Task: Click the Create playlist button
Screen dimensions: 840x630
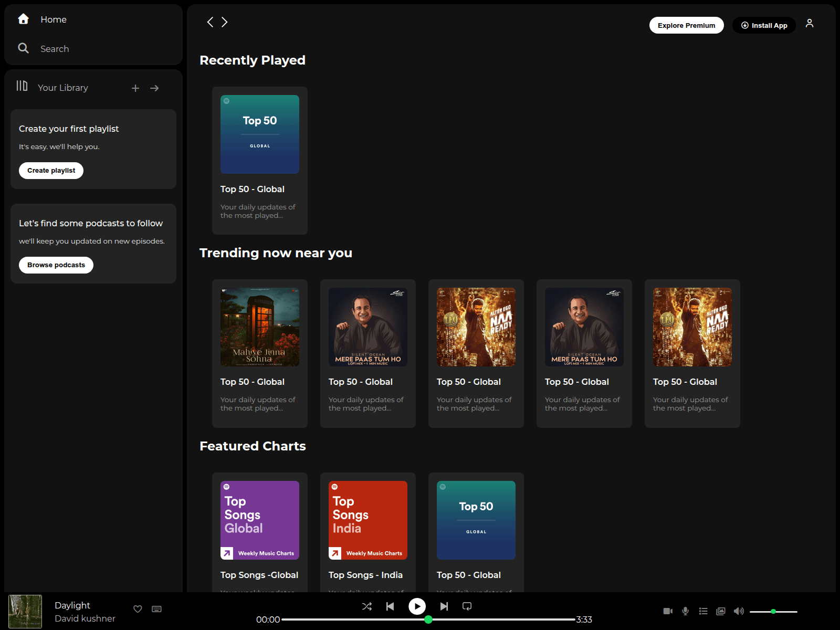Action: pos(51,171)
